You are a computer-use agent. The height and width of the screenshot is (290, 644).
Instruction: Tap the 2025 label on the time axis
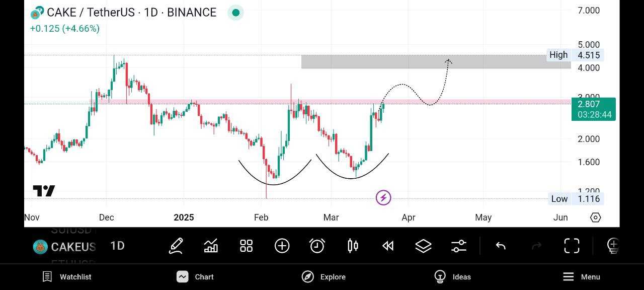coord(184,217)
